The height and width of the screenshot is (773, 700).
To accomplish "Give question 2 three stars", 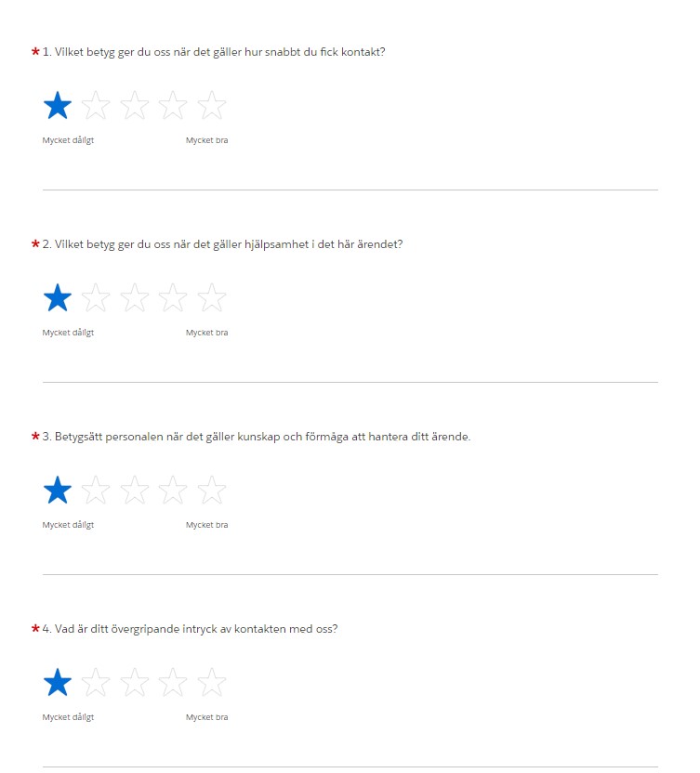I will point(134,297).
